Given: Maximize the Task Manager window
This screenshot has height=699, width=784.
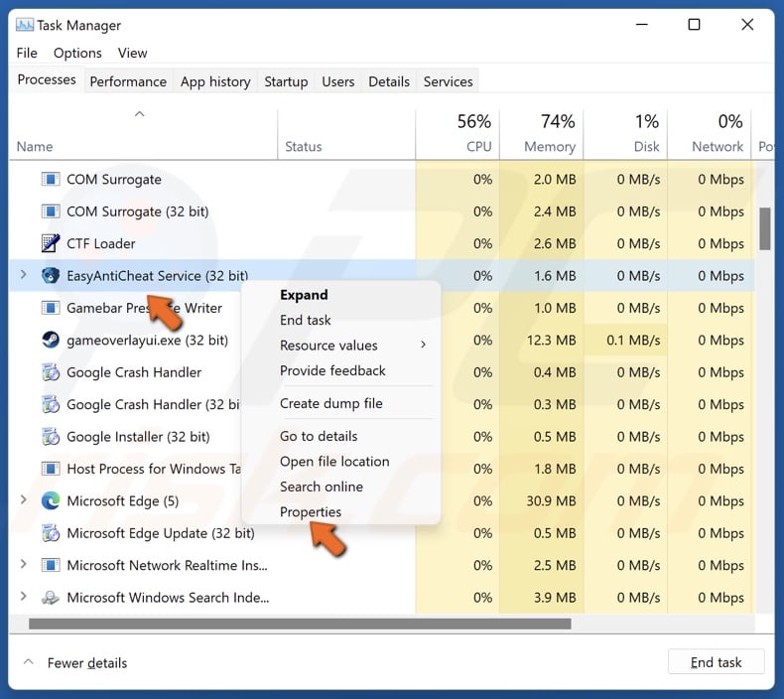Looking at the screenshot, I should click(x=694, y=25).
